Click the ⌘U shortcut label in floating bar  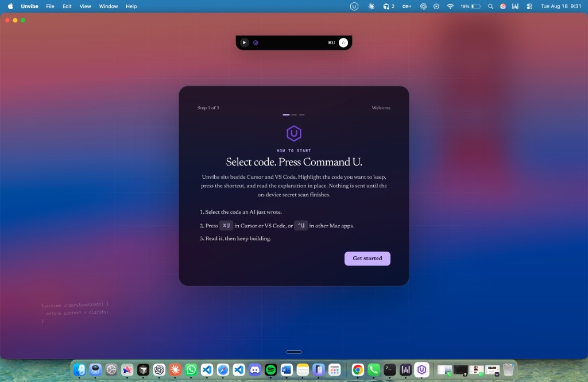click(x=331, y=43)
